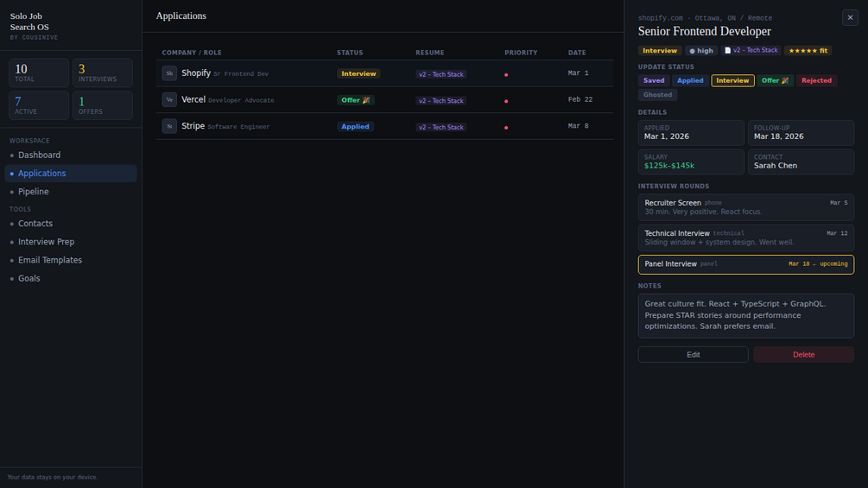Screen dimensions: 868x488
Task: Open Email Templates
Action: click(71, 260)
